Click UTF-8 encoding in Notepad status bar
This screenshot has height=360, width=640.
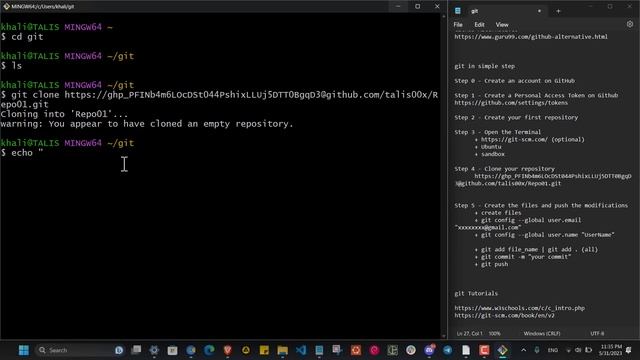(597, 333)
